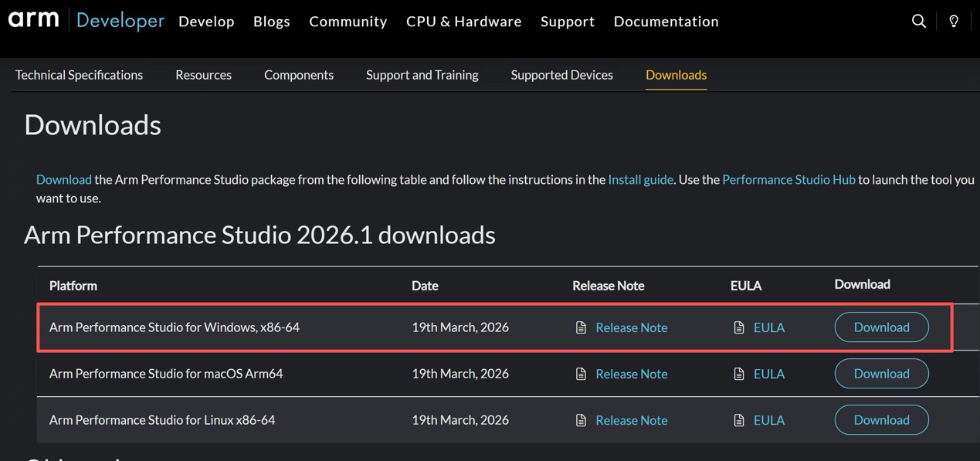Click the lightbulb icon in header
The height and width of the screenshot is (461, 980).
(954, 21)
